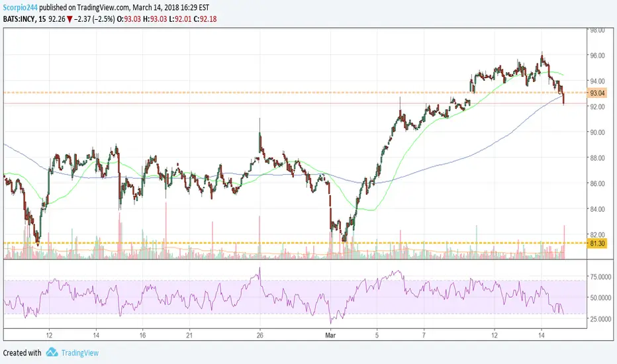The height and width of the screenshot is (364, 617).
Task: Click the 94.00 price axis value
Action: click(597, 81)
